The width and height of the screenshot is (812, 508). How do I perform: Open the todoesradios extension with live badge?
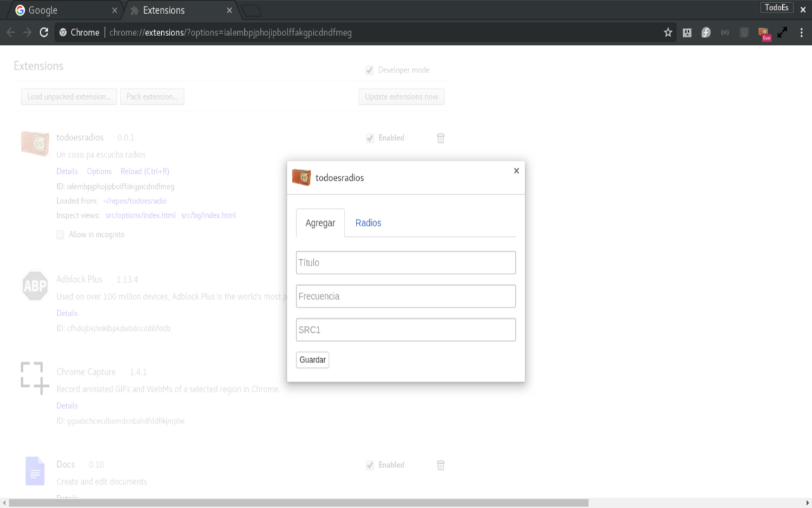coord(764,34)
